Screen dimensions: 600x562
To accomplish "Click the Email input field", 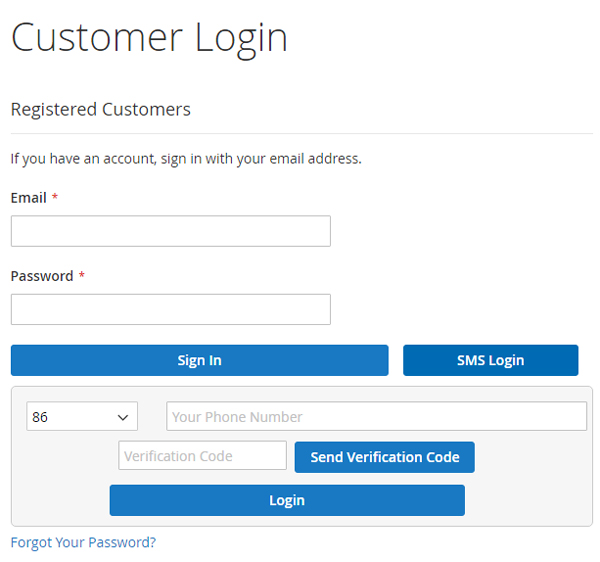I will [x=170, y=231].
